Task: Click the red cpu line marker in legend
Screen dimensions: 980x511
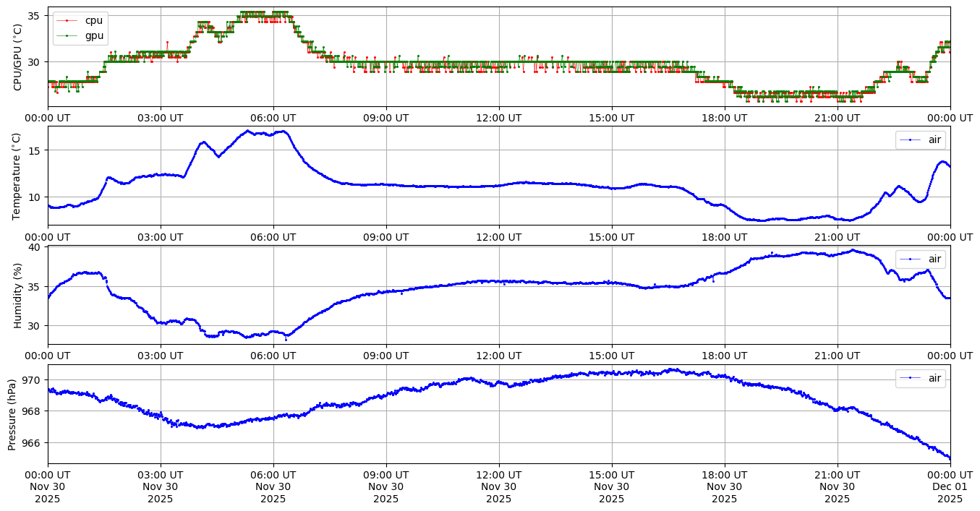Action: [x=67, y=20]
